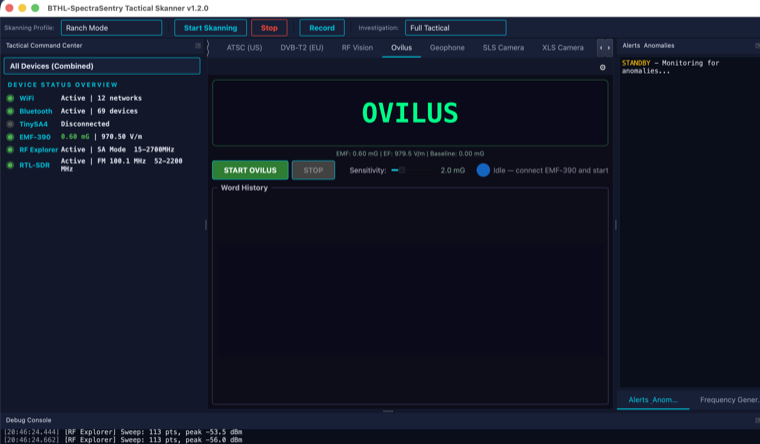Select the Ovilus tab
760x444 pixels.
(401, 48)
